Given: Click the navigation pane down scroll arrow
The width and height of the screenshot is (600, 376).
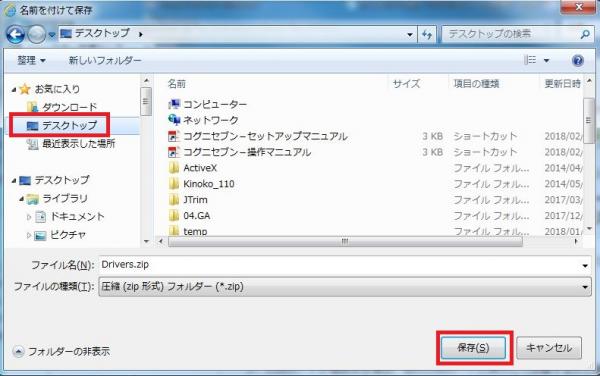Looking at the screenshot, I should pyautogui.click(x=146, y=241).
